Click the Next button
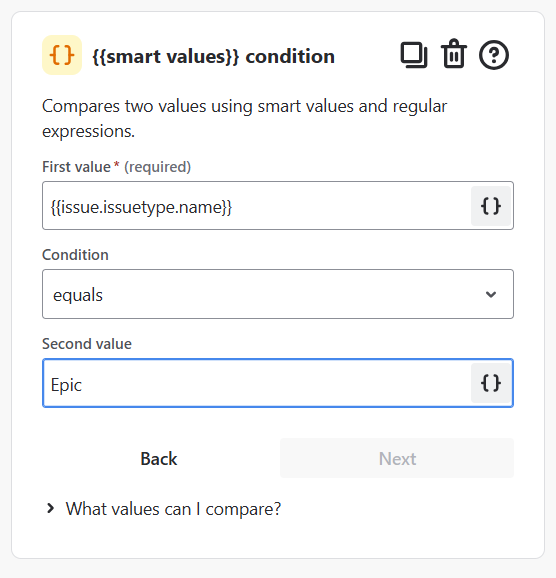Viewport: 556px width, 578px height. click(397, 459)
